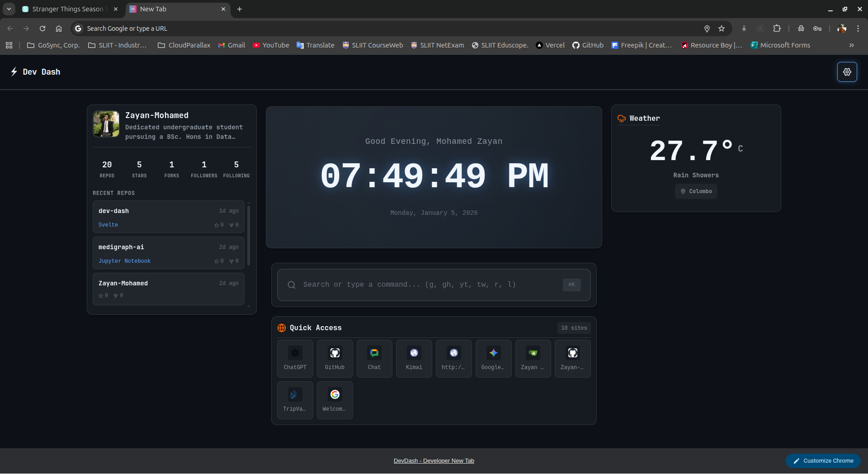The image size is (868, 474).
Task: Open the SLIIT CourseWeb bookmark
Action: click(x=373, y=45)
